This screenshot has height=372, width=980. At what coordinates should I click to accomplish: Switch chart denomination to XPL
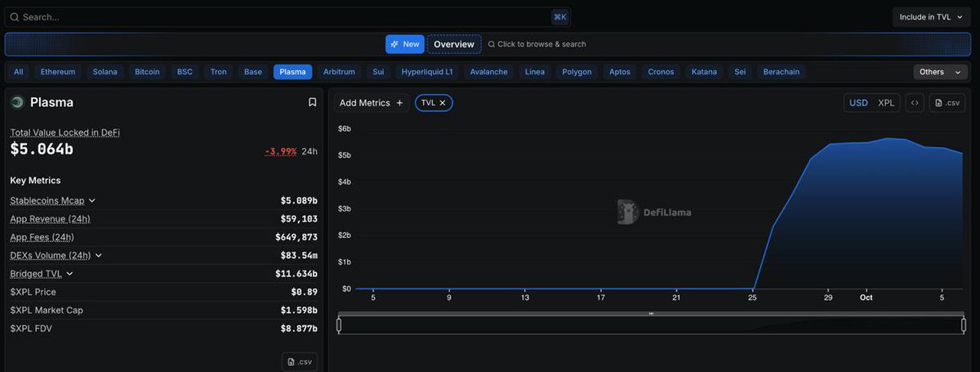point(886,103)
